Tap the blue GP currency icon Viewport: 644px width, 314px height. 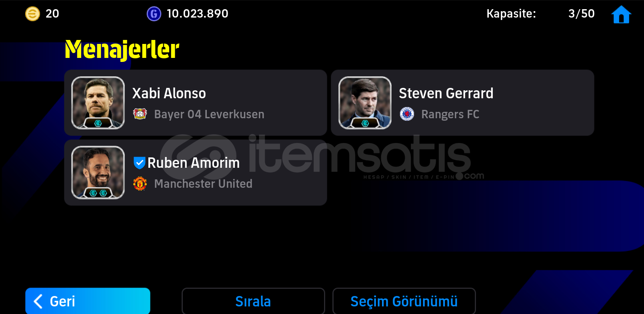(x=154, y=14)
